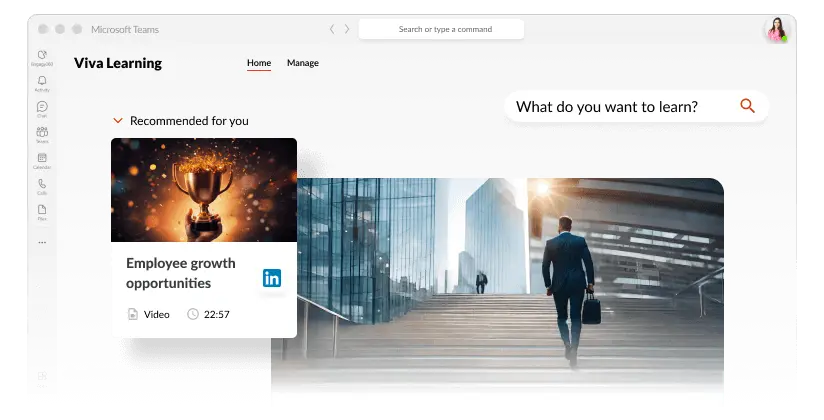Open the trophy course thumbnail

204,190
